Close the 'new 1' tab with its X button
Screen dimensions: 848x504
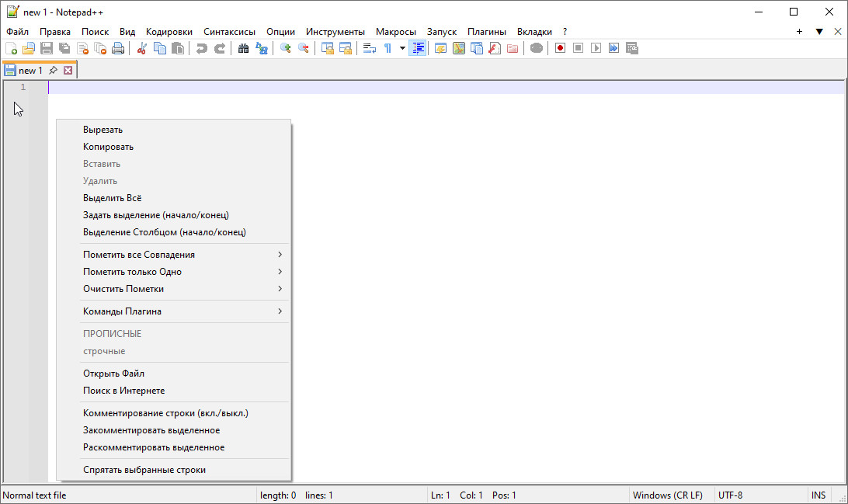click(x=68, y=71)
